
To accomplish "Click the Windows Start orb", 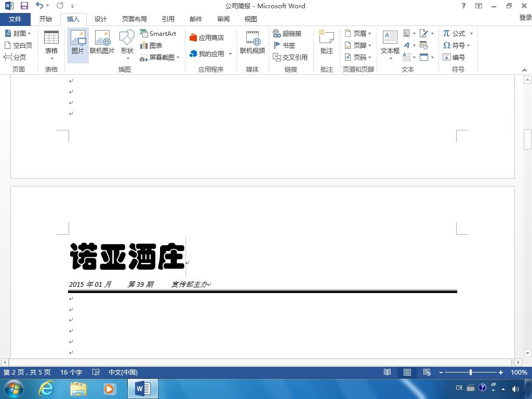I will (x=14, y=389).
